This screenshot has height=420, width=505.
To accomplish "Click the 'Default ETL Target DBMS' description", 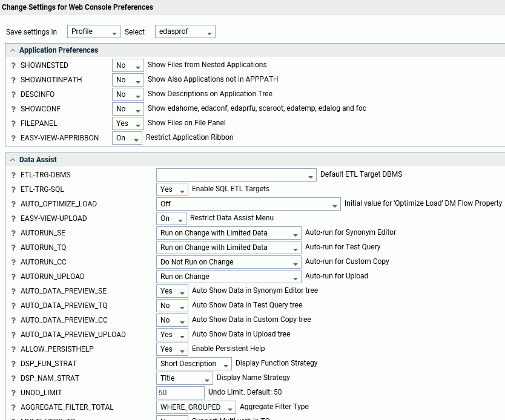I will (361, 174).
